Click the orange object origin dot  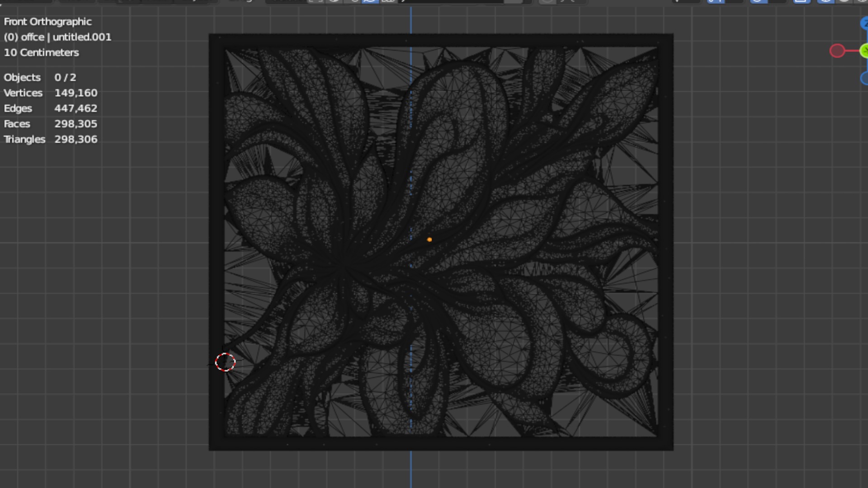click(429, 239)
